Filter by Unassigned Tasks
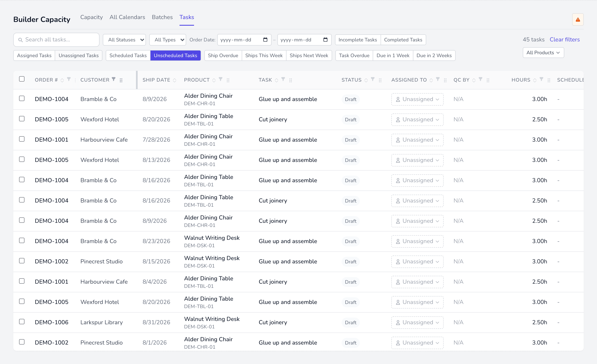 tap(79, 55)
